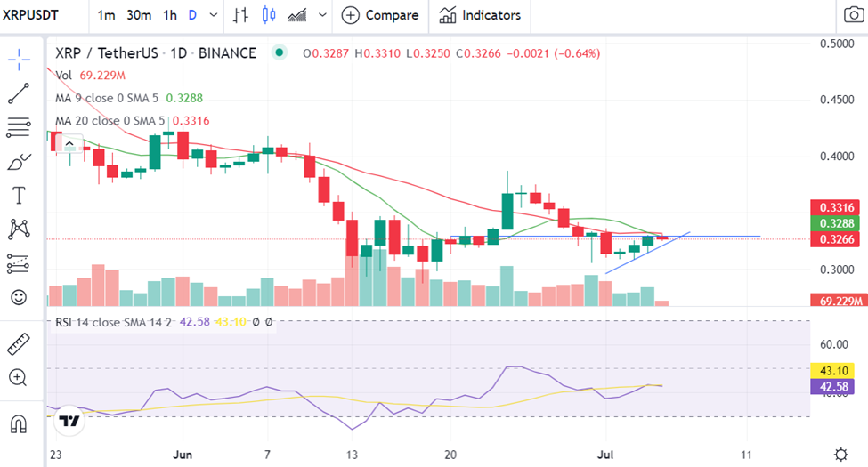The width and height of the screenshot is (868, 467).
Task: Select the 1m timeframe
Action: point(106,15)
